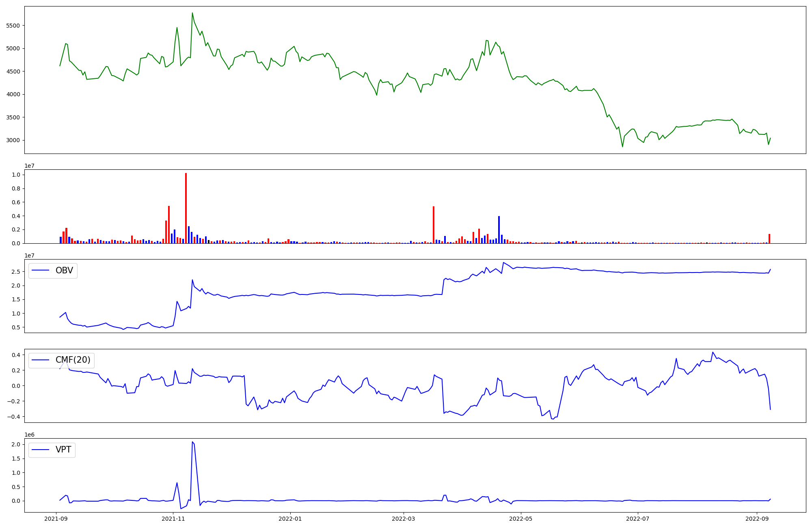Click the tallest blue volume bar
The image size is (812, 528).
[499, 229]
